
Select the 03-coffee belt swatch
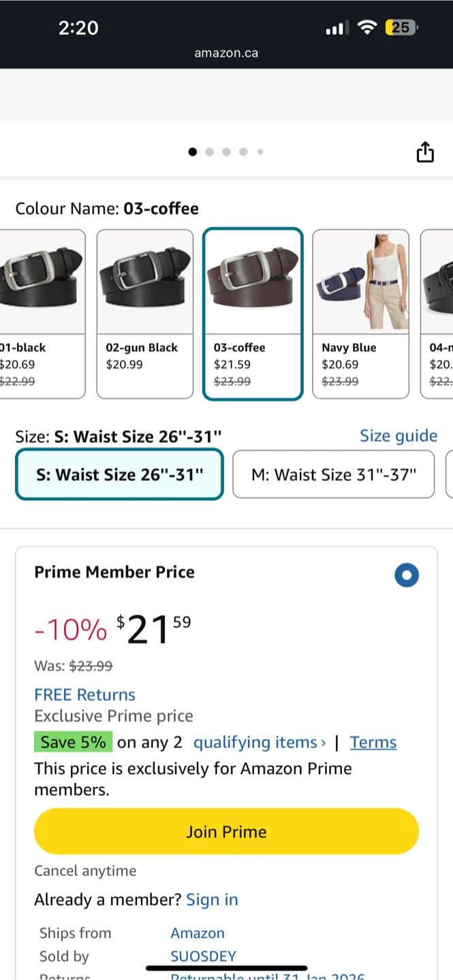[x=253, y=313]
